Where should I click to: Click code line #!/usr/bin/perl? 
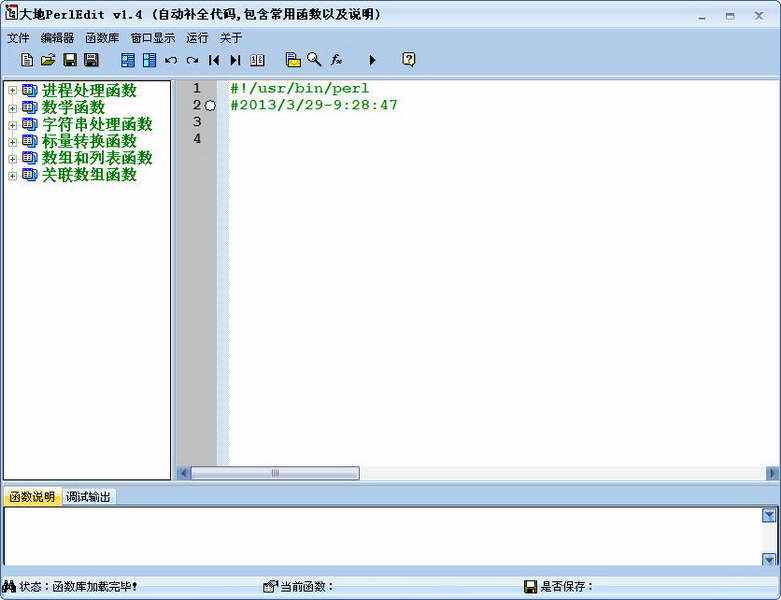[x=299, y=88]
